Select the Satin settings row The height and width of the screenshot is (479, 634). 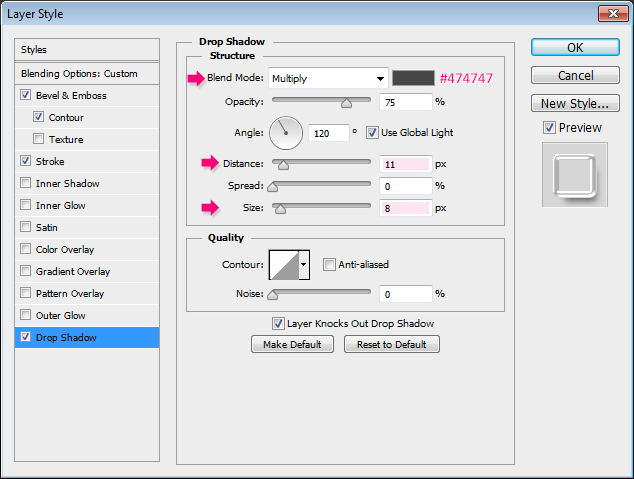[87, 227]
